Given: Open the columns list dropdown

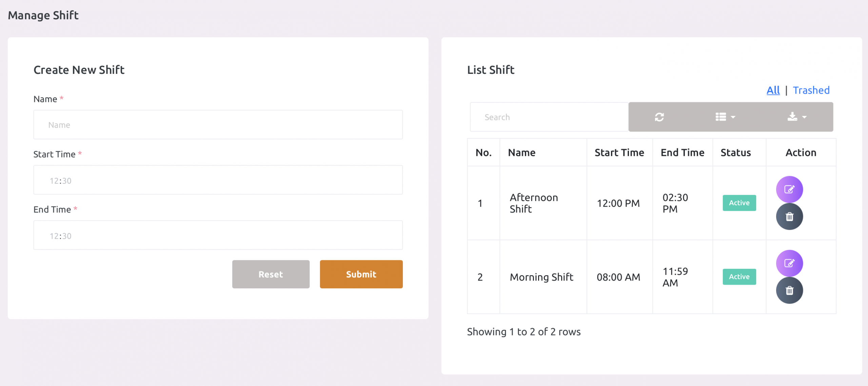Looking at the screenshot, I should click(725, 117).
